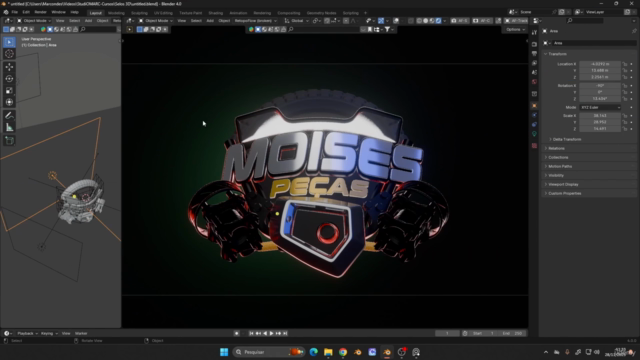This screenshot has width=640, height=360.
Task: Select the Annotate tool
Action: coord(9,116)
